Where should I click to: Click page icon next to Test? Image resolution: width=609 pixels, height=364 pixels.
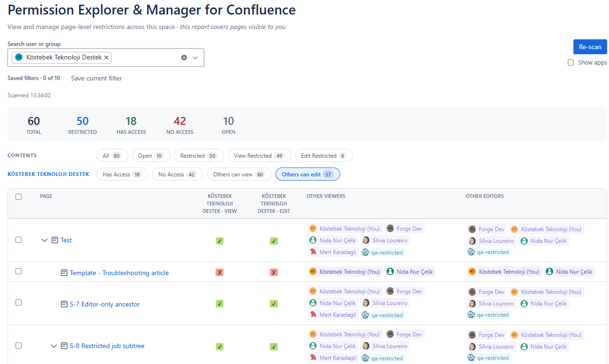point(55,240)
